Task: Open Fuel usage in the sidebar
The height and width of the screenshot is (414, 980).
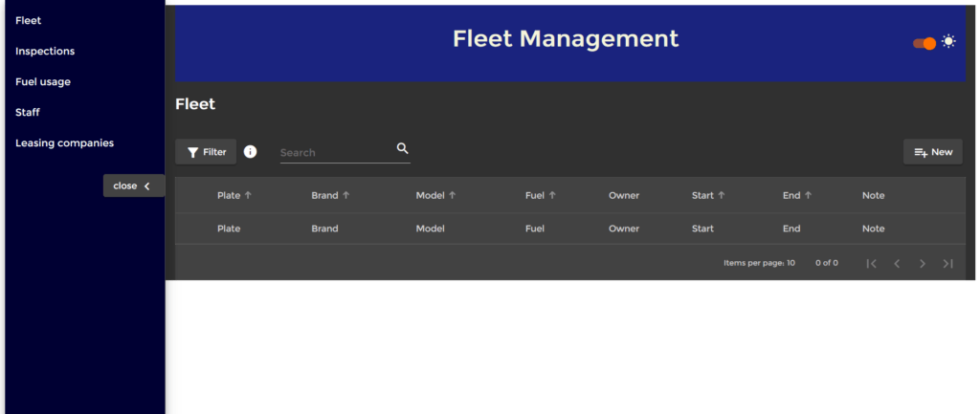Action: [x=43, y=81]
